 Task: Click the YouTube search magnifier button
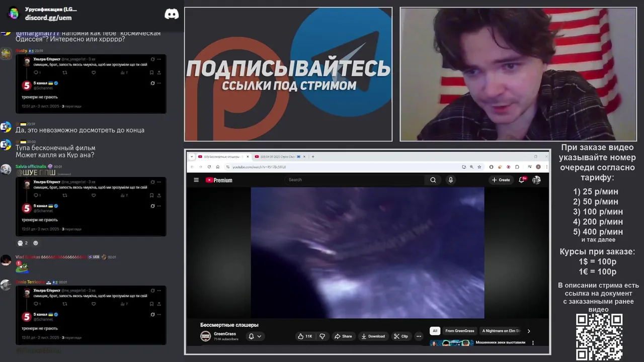coord(433,180)
